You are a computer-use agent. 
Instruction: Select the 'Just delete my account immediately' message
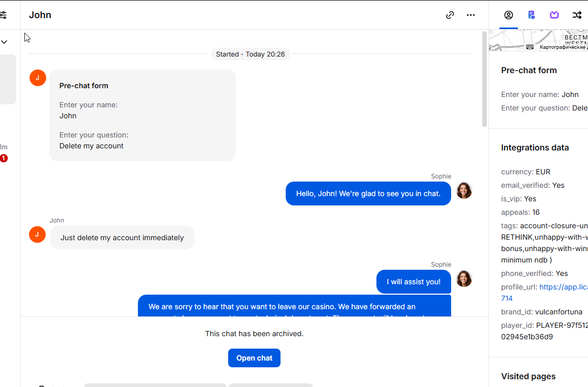[x=122, y=238]
